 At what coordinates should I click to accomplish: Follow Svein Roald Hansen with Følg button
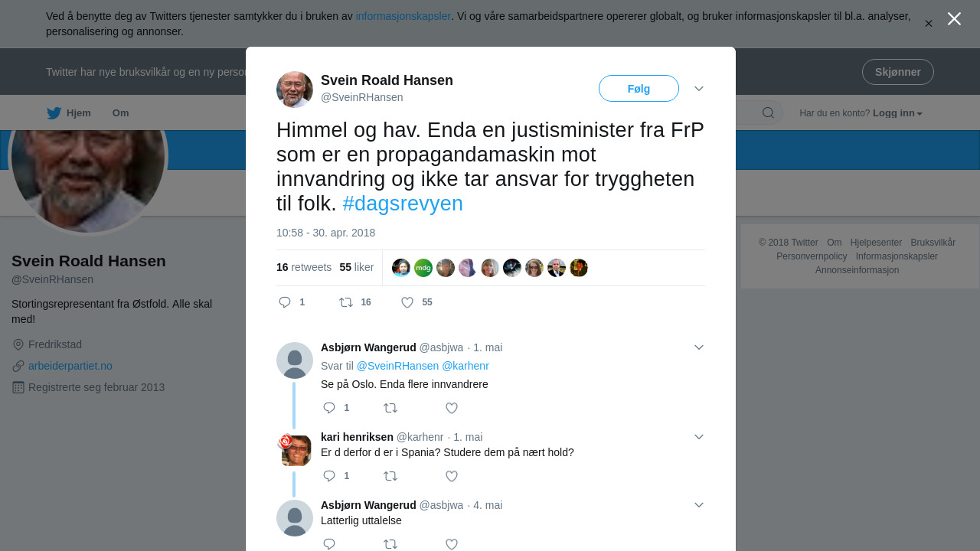point(639,89)
